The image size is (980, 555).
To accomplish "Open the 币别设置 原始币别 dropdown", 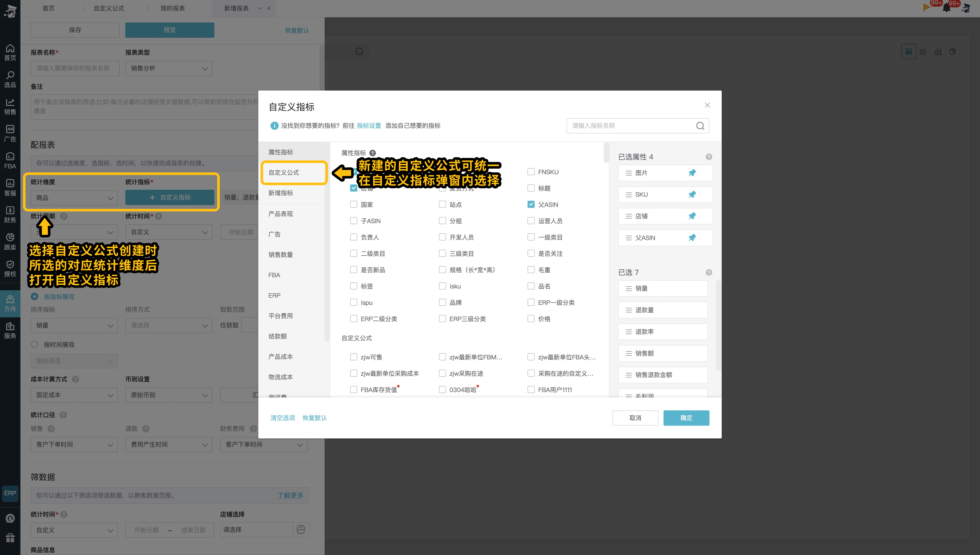I will 168,395.
